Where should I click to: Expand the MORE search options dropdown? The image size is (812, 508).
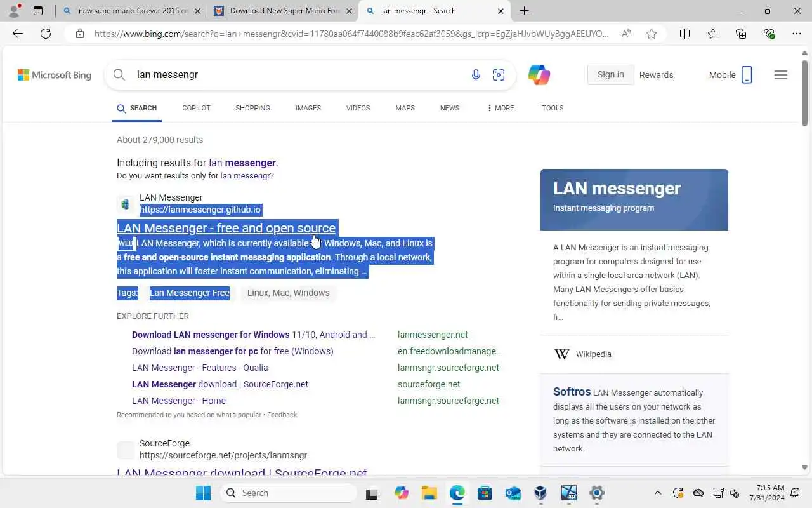pos(501,108)
